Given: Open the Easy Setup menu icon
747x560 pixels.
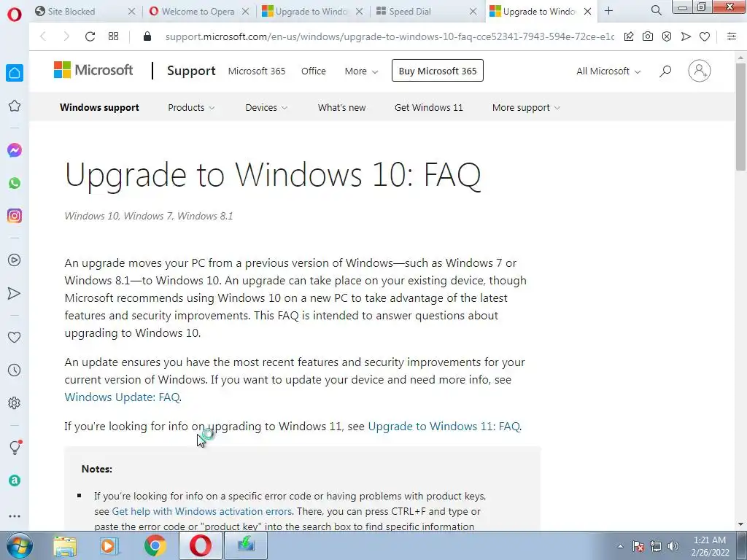Looking at the screenshot, I should tap(732, 36).
